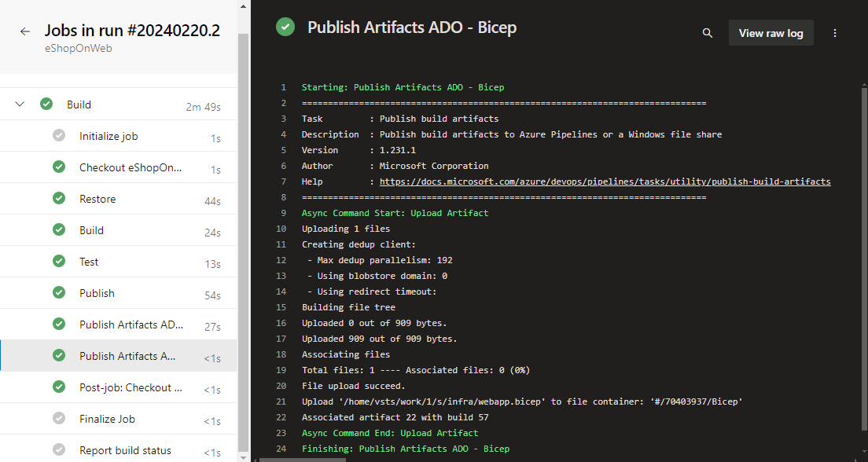This screenshot has width=868, height=462.
Task: Click the Build job header row
Action: [x=118, y=104]
